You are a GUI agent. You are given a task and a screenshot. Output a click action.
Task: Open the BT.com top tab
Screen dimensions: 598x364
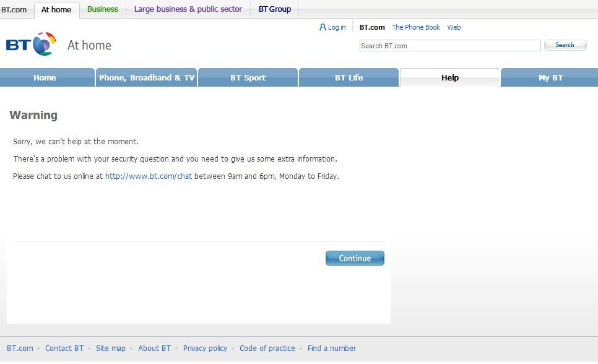[x=14, y=9]
